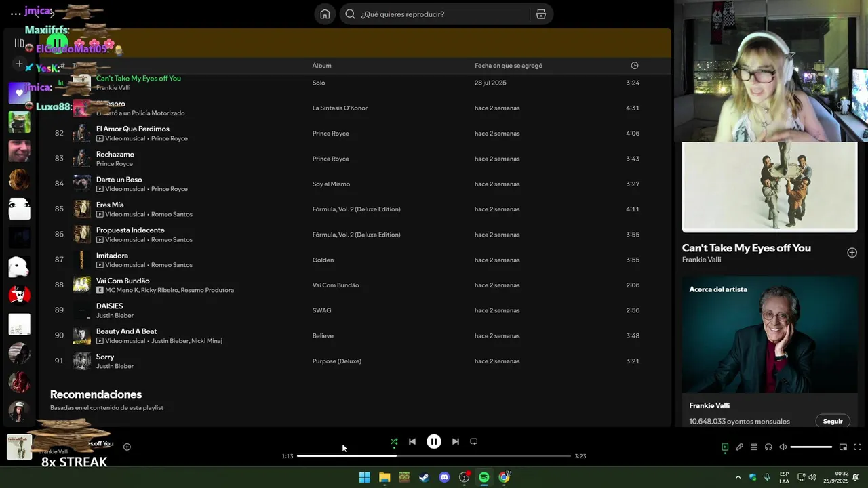
Task: Open connect to a device icon
Action: pyautogui.click(x=768, y=447)
